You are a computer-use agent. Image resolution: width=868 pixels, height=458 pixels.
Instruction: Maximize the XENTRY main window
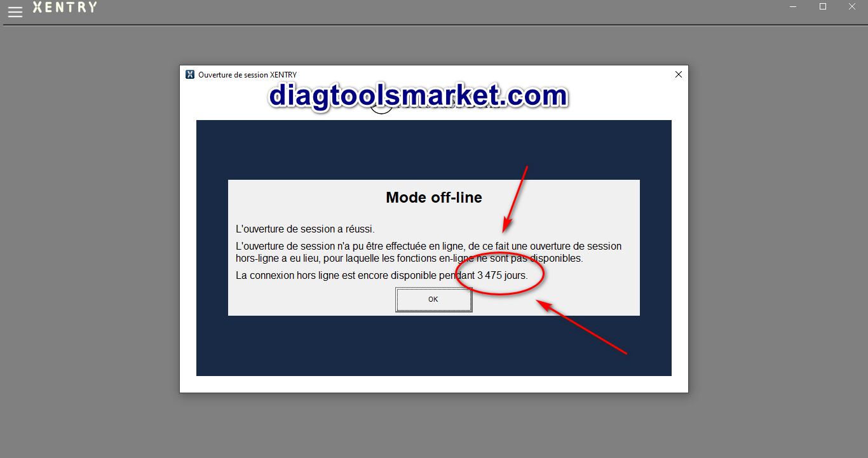click(x=823, y=7)
